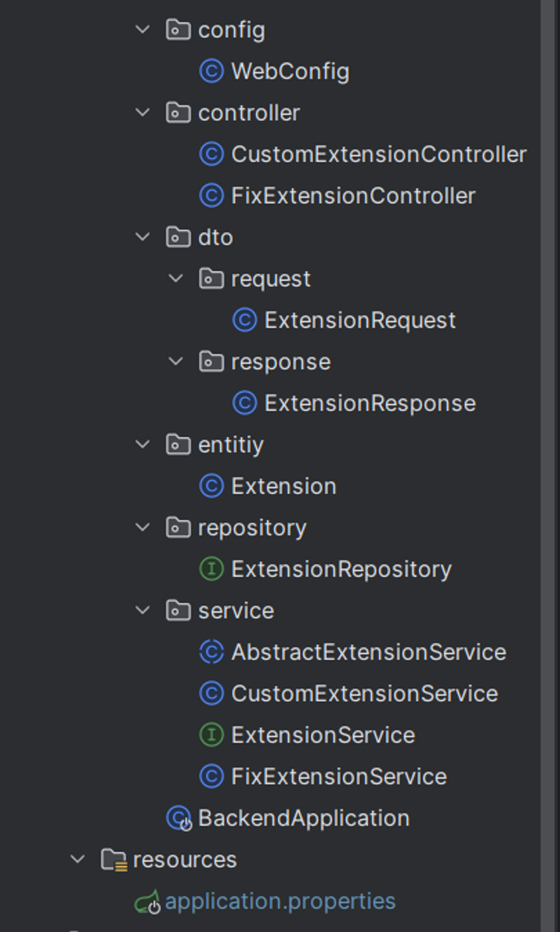560x932 pixels.
Task: Collapse the repository package chevron
Action: [143, 528]
